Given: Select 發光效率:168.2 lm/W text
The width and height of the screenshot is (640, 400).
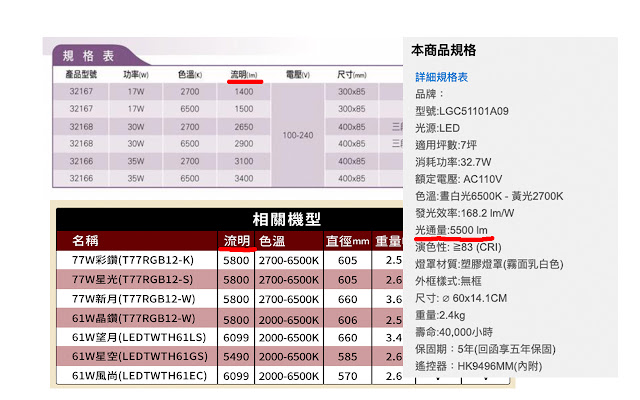Looking at the screenshot, I should 464,213.
